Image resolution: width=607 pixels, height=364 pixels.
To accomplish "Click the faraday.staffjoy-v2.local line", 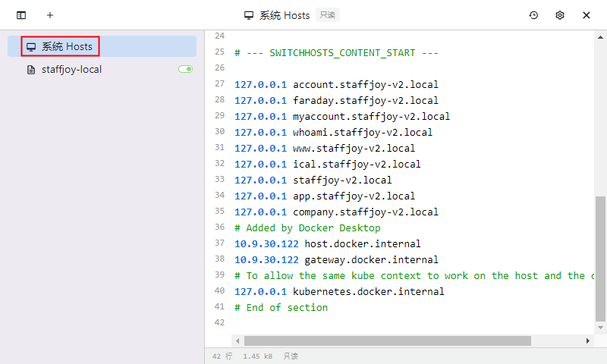I will point(336,100).
